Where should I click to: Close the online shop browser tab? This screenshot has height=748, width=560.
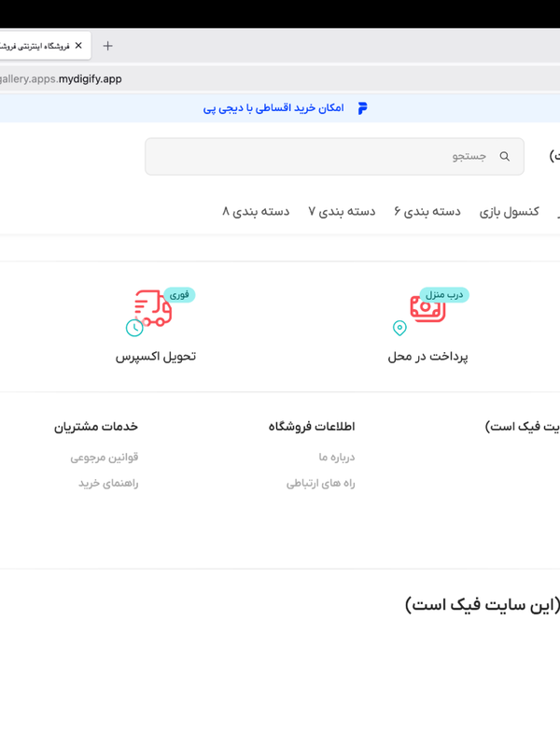78,46
